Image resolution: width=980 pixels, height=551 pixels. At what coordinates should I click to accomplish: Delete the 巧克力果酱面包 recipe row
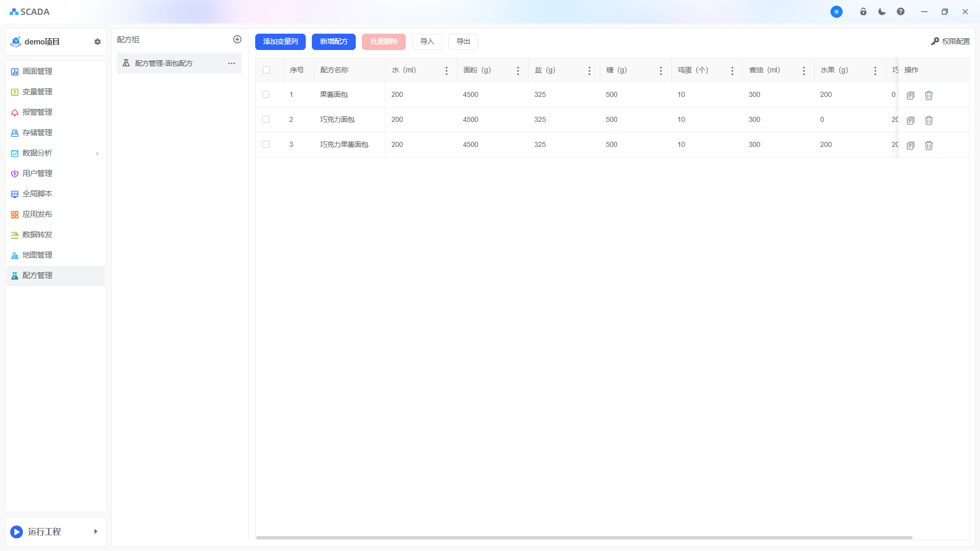click(928, 145)
